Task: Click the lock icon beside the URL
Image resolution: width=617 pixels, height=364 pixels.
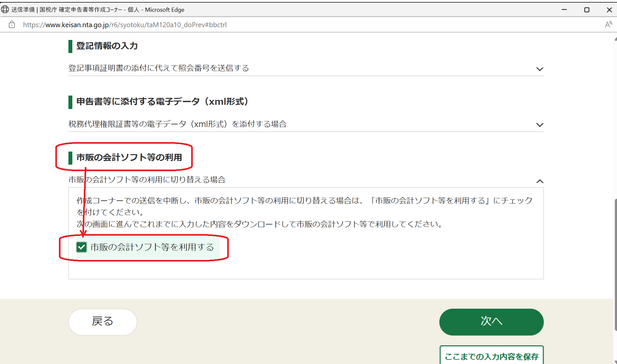Action: (12, 25)
